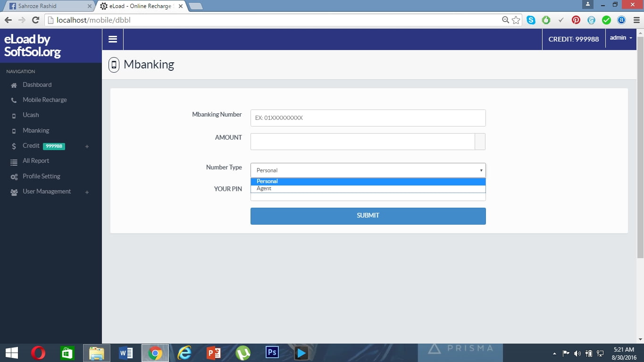The height and width of the screenshot is (362, 644).
Task: Close the Sahroze Rashid tab
Action: pos(89,7)
